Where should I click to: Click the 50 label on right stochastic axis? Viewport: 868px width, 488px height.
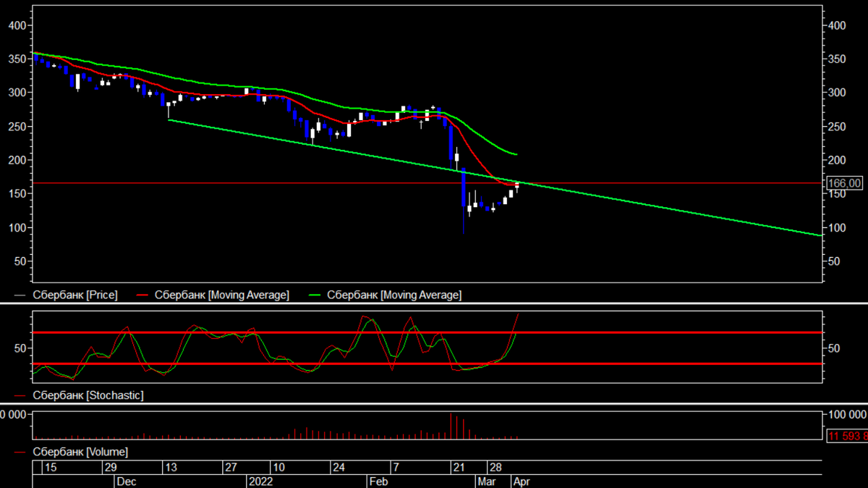(835, 348)
